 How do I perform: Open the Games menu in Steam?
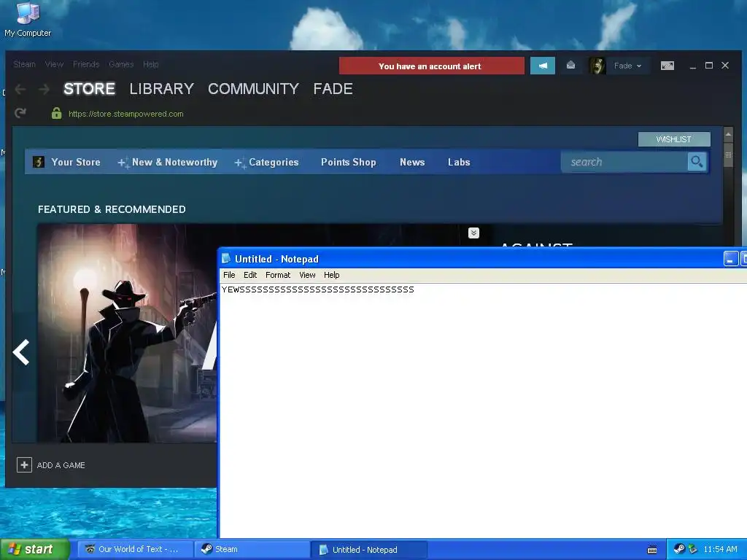click(121, 64)
